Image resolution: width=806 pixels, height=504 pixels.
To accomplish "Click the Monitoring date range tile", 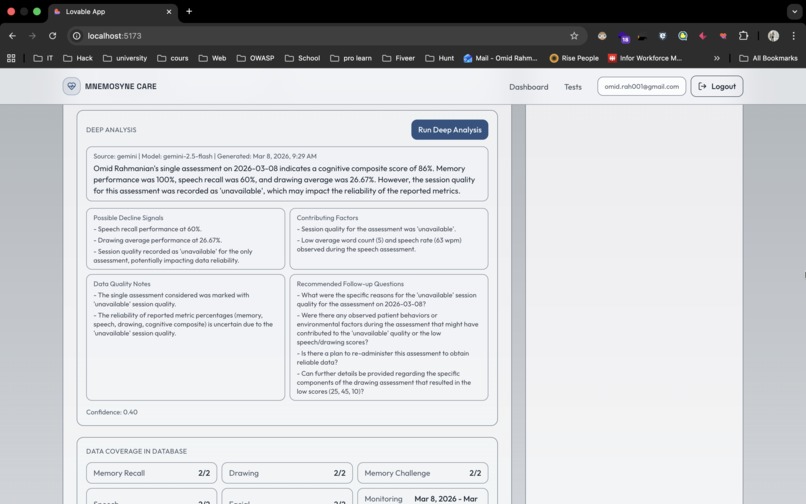I will tap(423, 497).
